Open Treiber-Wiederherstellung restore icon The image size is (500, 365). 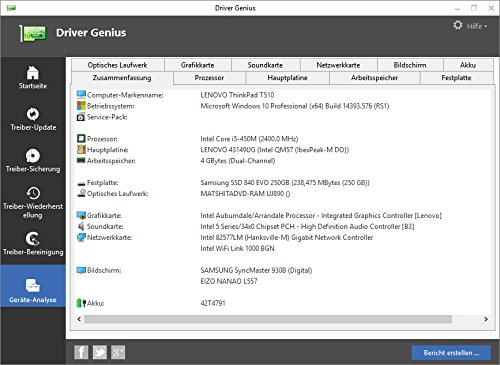coord(33,193)
